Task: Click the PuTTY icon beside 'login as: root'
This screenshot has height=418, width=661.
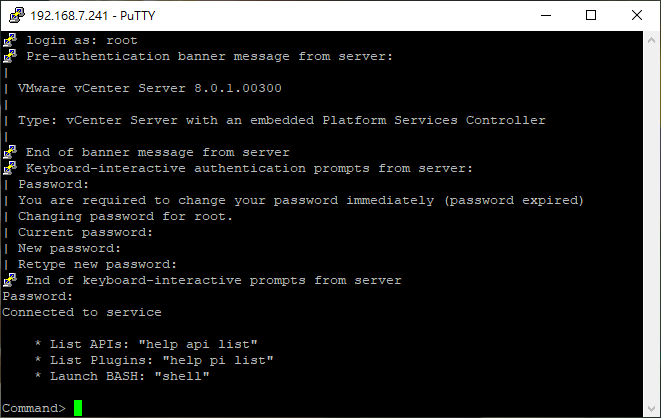Action: 10,40
